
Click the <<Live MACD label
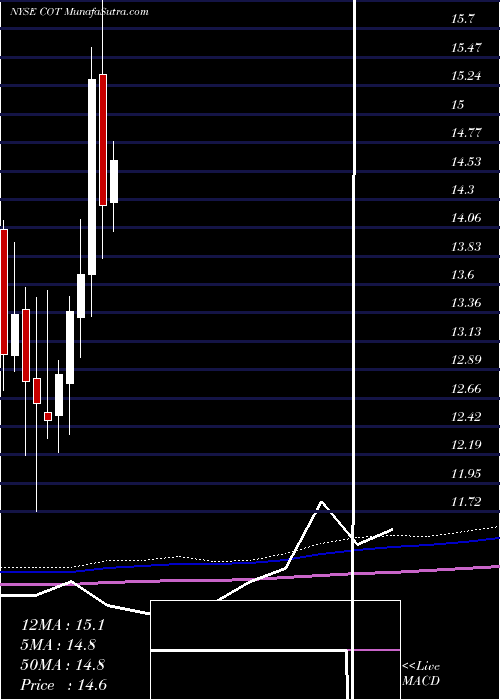(x=421, y=674)
